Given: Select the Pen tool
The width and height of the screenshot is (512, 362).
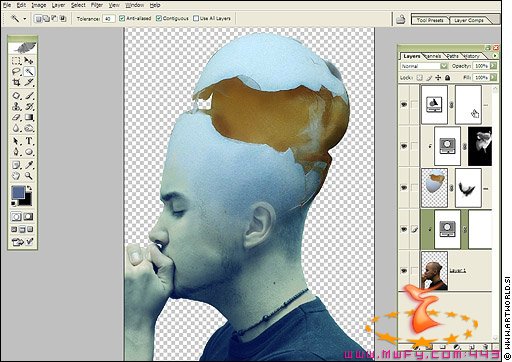Looking at the screenshot, I should click(16, 152).
